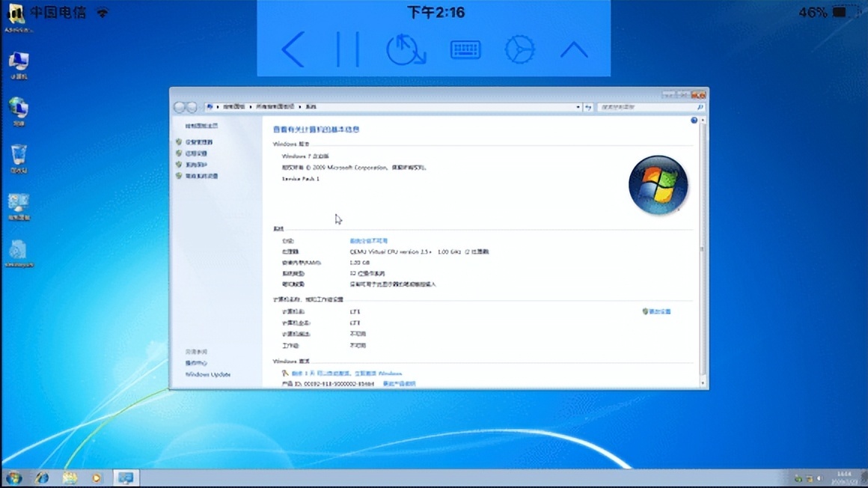The width and height of the screenshot is (868, 488).
Task: Click the system rating unavailable link
Action: pyautogui.click(x=369, y=241)
